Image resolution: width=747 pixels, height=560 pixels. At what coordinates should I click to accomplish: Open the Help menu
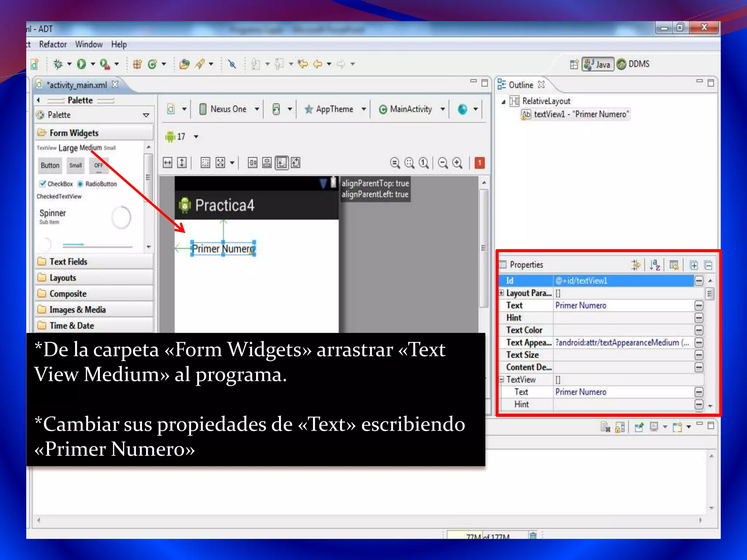(119, 44)
